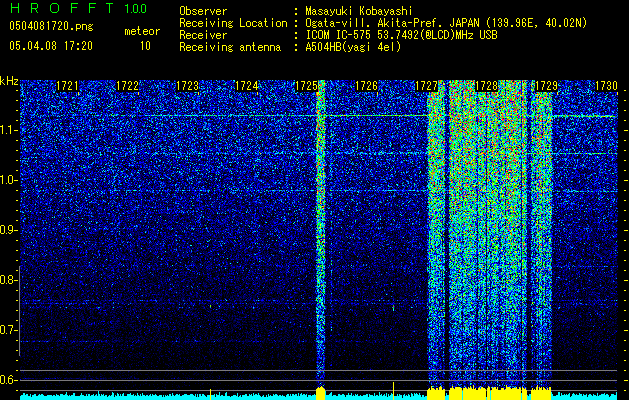This screenshot has width=629, height=400.
Task: Click the 1730 time marker
Action: click(606, 86)
